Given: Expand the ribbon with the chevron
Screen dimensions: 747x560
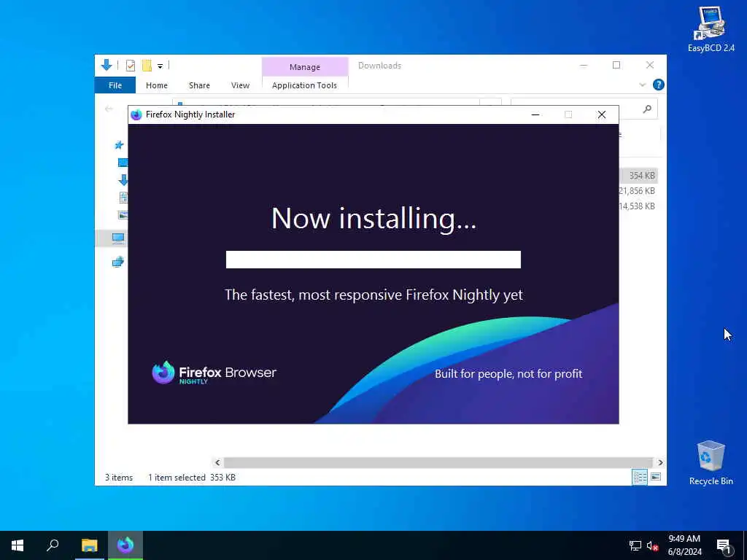Looking at the screenshot, I should point(642,85).
